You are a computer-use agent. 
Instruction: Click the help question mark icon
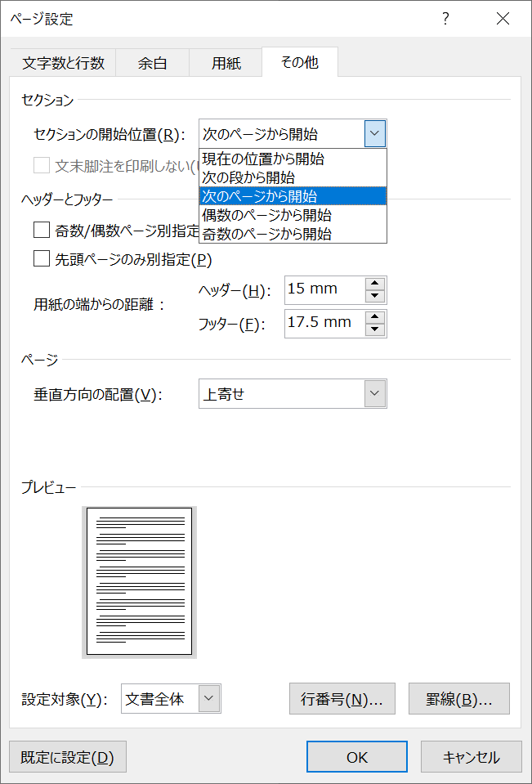click(445, 19)
